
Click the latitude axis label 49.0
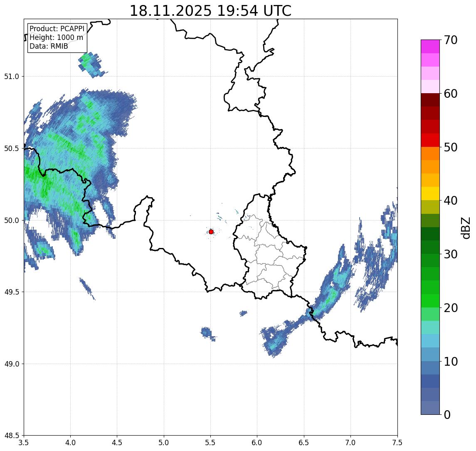coord(12,364)
